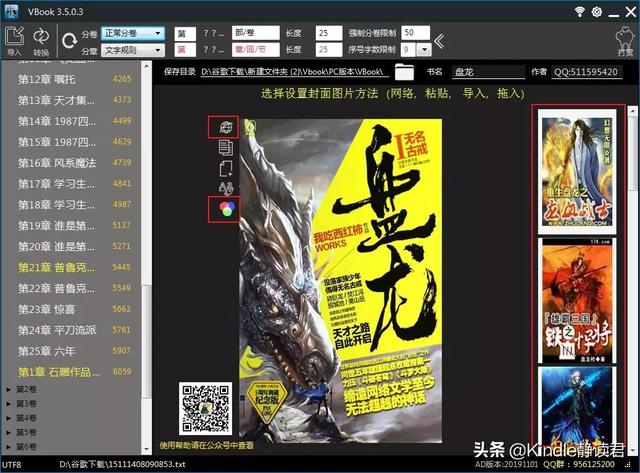Viewport: 640px width, 473px height.
Task: Select chapter 第12章 嘴托
Action: [x=73, y=79]
